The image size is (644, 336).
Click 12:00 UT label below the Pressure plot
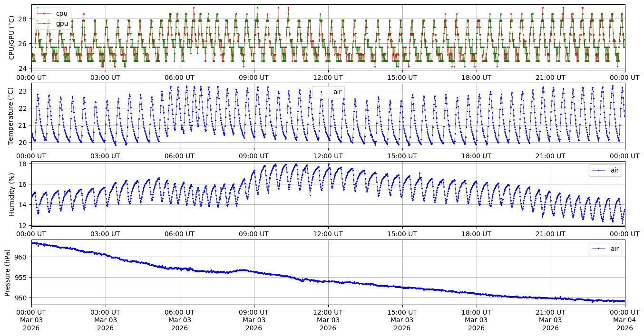[328, 312]
